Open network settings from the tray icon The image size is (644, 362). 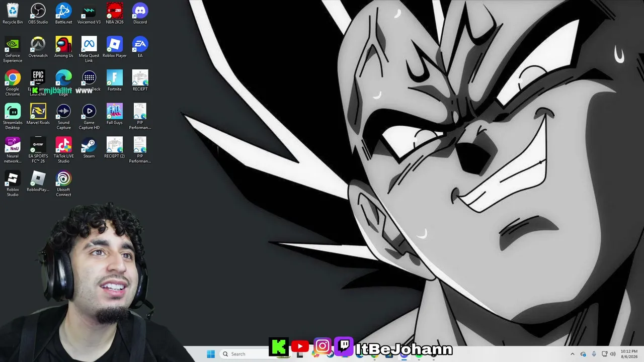coord(605,354)
